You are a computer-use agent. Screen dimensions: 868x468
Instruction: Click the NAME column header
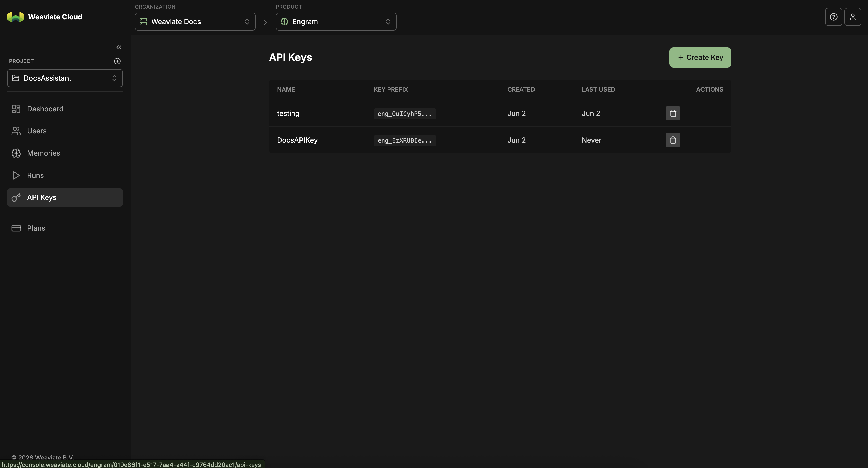[x=286, y=90]
